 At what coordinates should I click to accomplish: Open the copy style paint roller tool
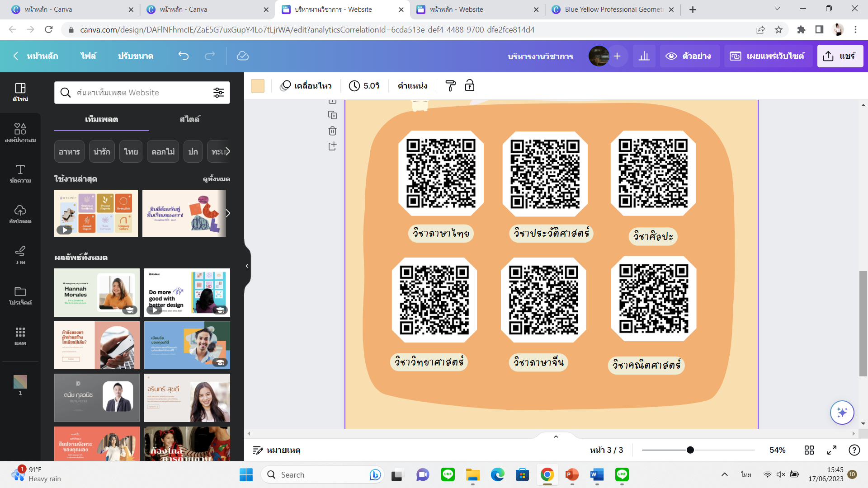450,86
